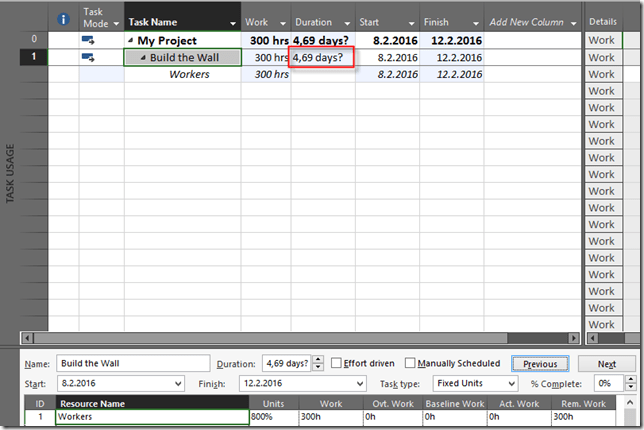The image size is (644, 430).
Task: Click the info indicator column header icon
Action: coord(64,20)
